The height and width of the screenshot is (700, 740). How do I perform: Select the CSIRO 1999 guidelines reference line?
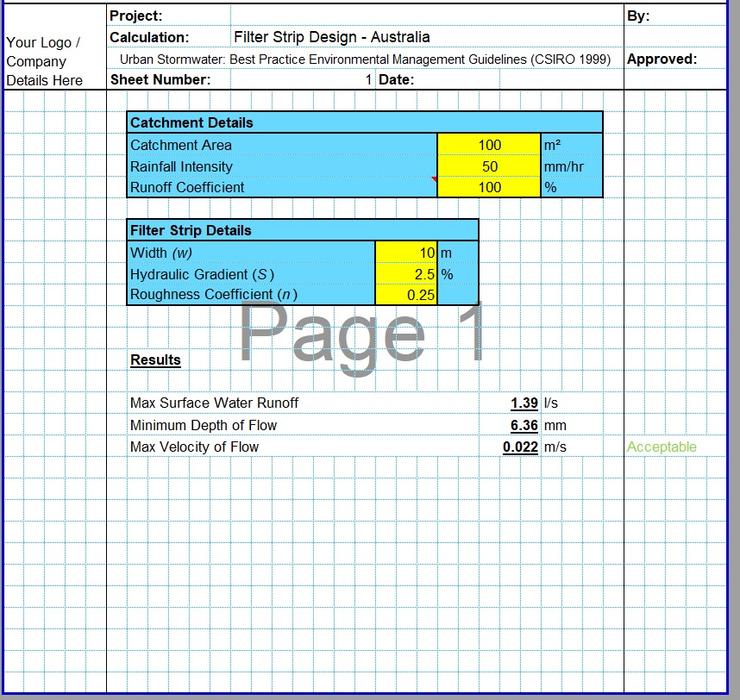pos(365,59)
